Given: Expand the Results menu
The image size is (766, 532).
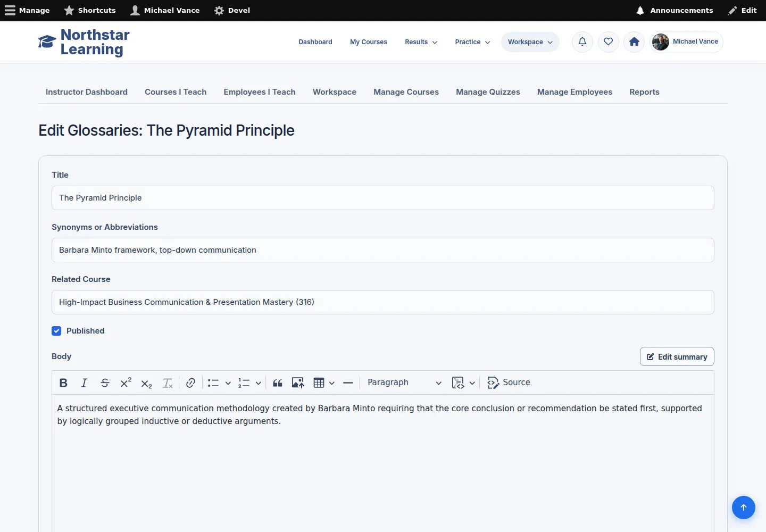Looking at the screenshot, I should coord(421,42).
